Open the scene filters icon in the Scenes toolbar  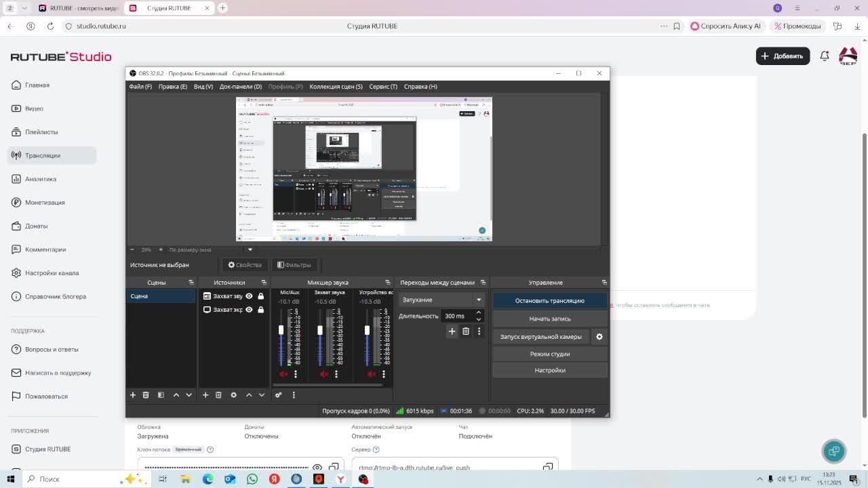(161, 395)
